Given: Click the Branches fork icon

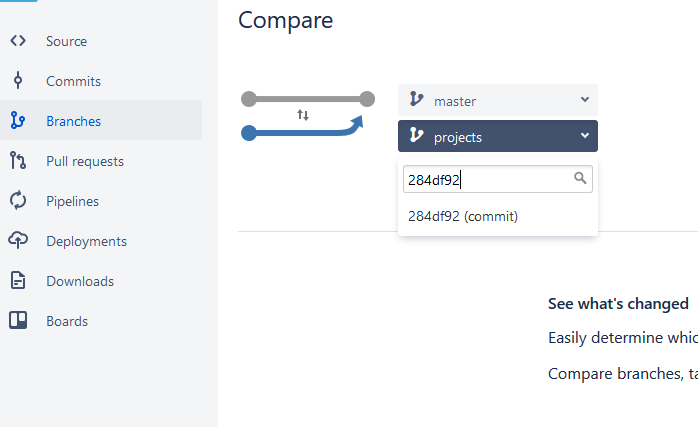Looking at the screenshot, I should tap(18, 121).
